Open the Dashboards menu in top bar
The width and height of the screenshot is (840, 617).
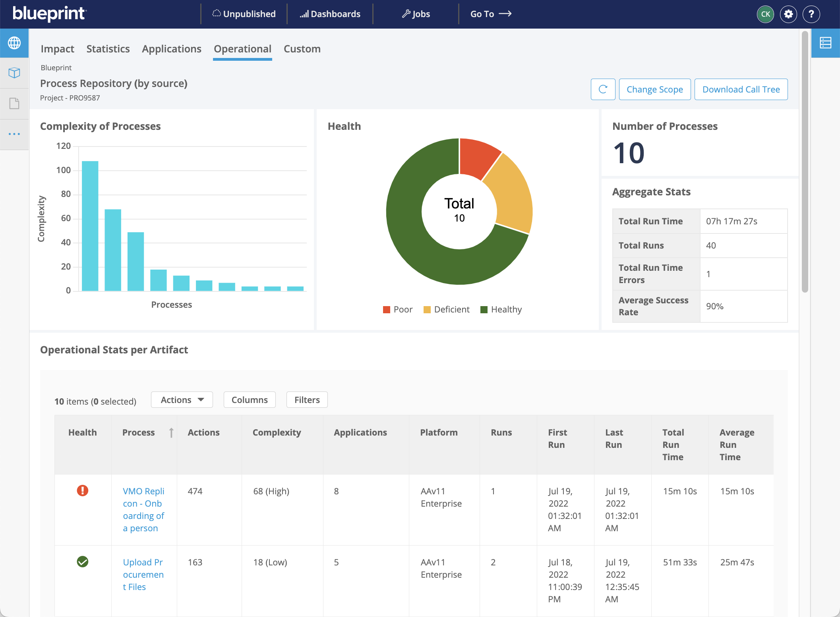[330, 14]
